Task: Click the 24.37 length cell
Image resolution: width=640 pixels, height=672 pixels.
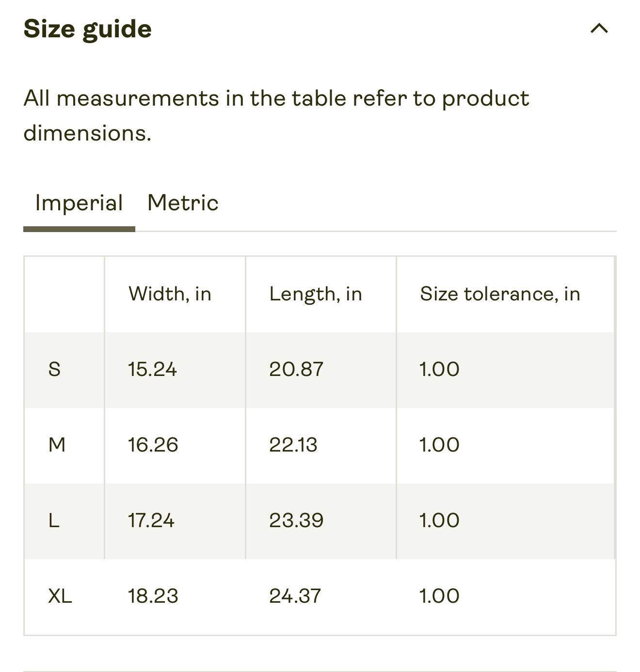Action: pos(320,596)
